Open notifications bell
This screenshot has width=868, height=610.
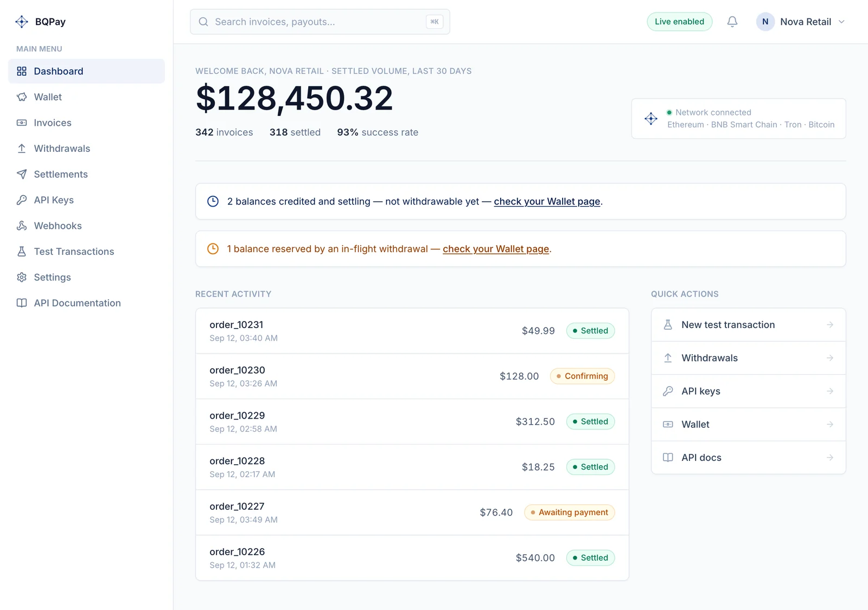pos(732,22)
